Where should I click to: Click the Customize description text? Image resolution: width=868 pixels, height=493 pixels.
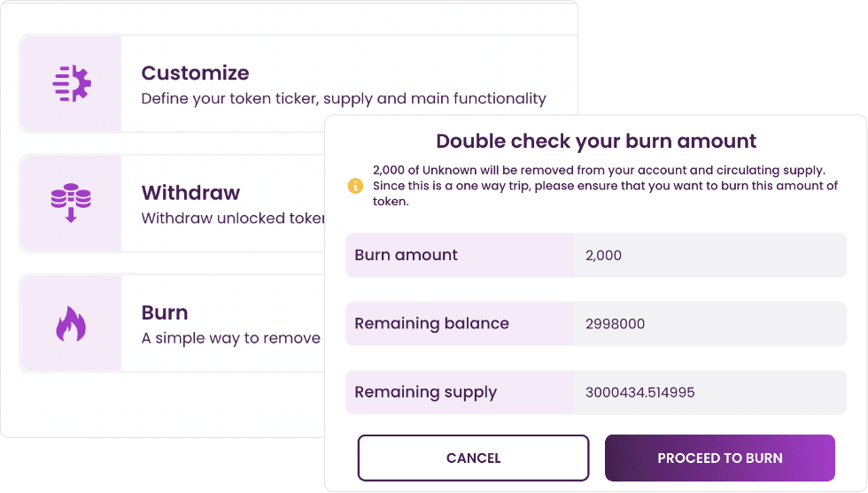(344, 98)
